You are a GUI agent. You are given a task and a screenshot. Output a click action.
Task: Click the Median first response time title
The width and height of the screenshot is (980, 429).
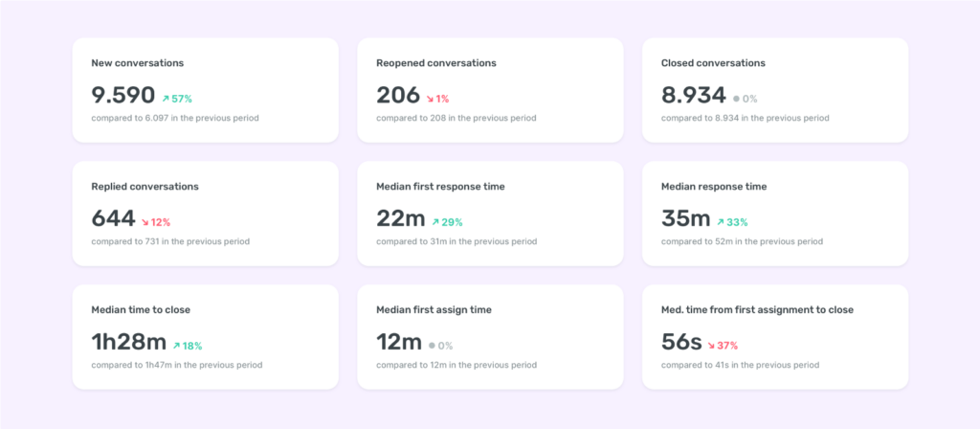[440, 187]
